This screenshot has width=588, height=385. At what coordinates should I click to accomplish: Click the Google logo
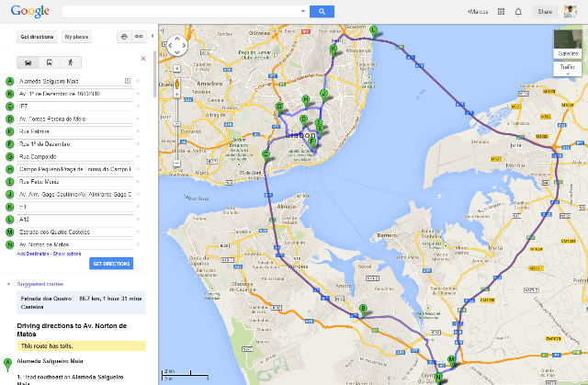(30, 11)
